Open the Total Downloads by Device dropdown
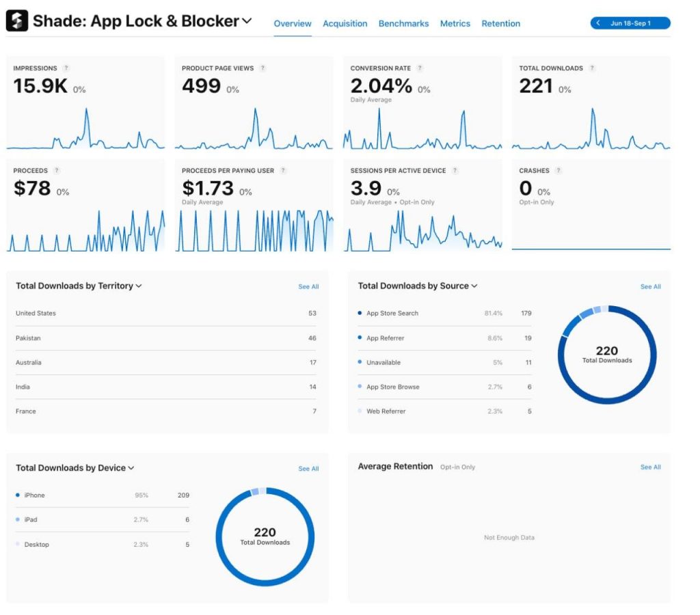Image resolution: width=700 pixels, height=615 pixels. (x=131, y=467)
